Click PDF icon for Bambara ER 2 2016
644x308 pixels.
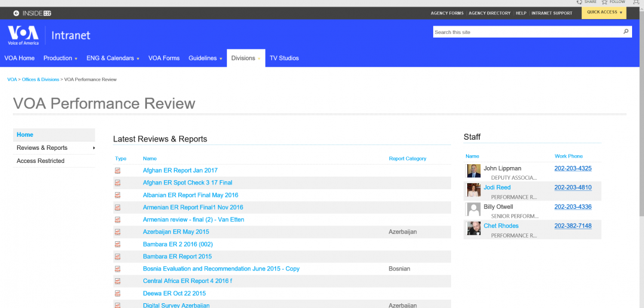pyautogui.click(x=118, y=245)
